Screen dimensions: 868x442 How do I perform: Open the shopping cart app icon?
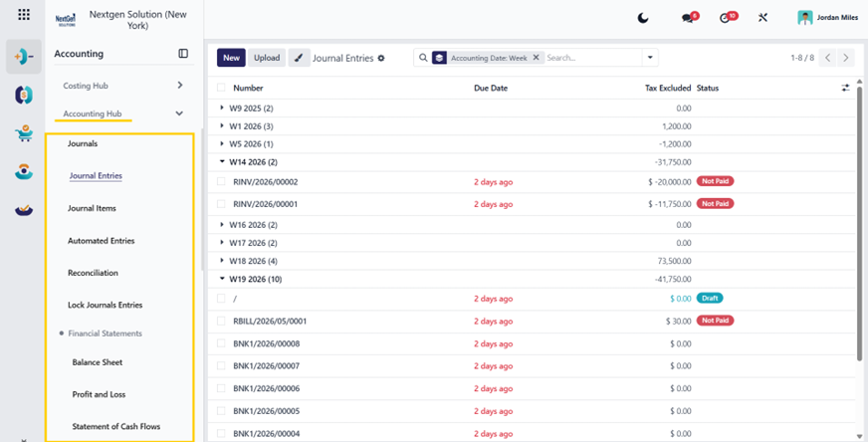pyautogui.click(x=24, y=133)
